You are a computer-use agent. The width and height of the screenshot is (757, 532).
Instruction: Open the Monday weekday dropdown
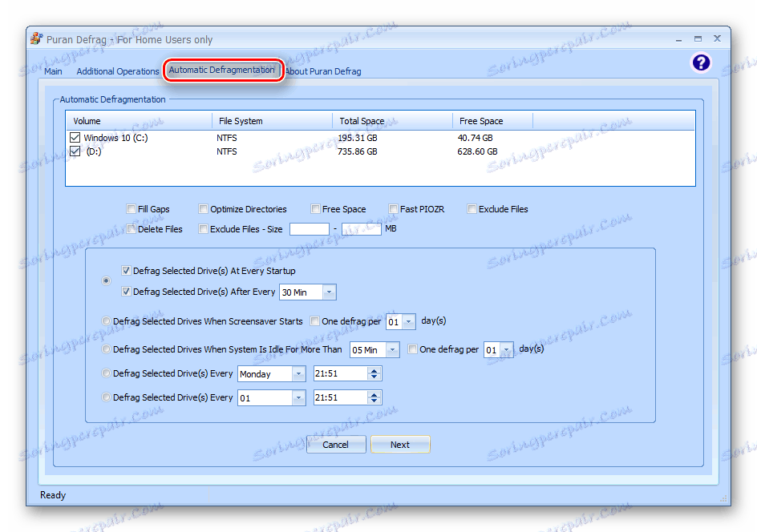coord(299,374)
